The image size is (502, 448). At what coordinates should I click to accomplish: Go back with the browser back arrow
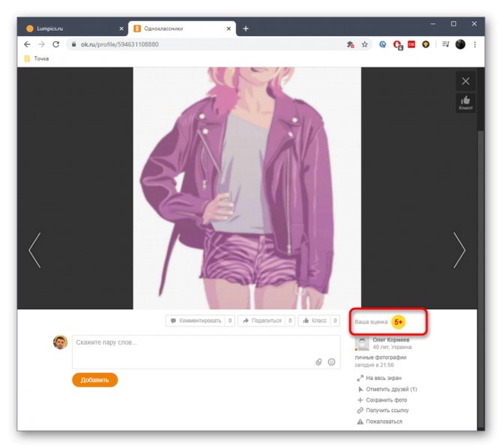pyautogui.click(x=27, y=44)
